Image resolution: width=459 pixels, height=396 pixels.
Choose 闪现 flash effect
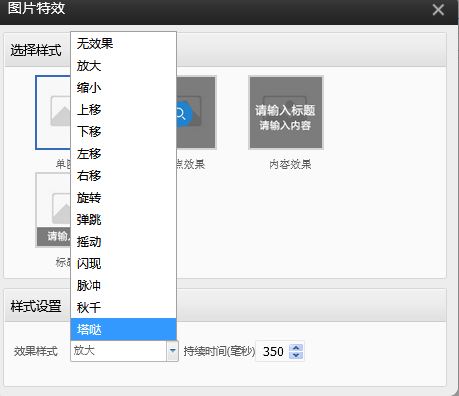[123, 264]
